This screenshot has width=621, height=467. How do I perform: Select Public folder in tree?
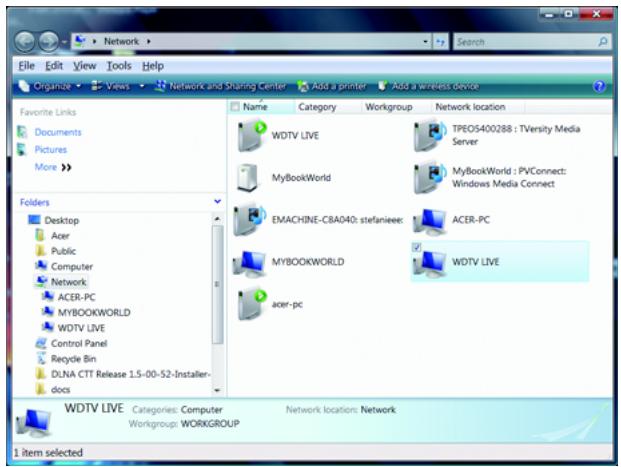coord(63,251)
